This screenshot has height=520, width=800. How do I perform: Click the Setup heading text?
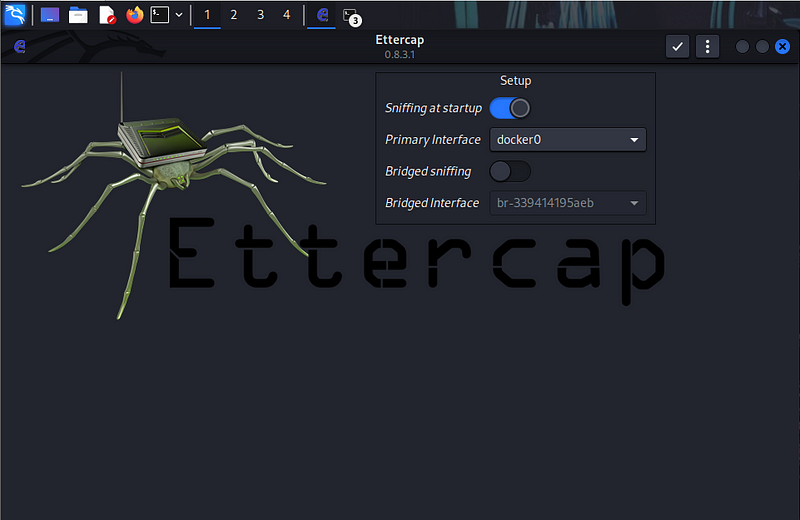(515, 81)
